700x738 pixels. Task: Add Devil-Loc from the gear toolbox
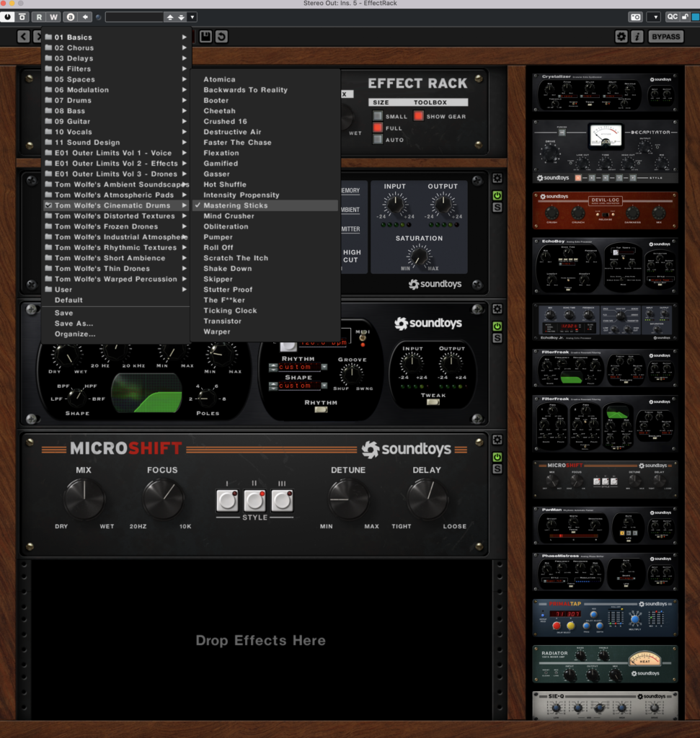[605, 210]
